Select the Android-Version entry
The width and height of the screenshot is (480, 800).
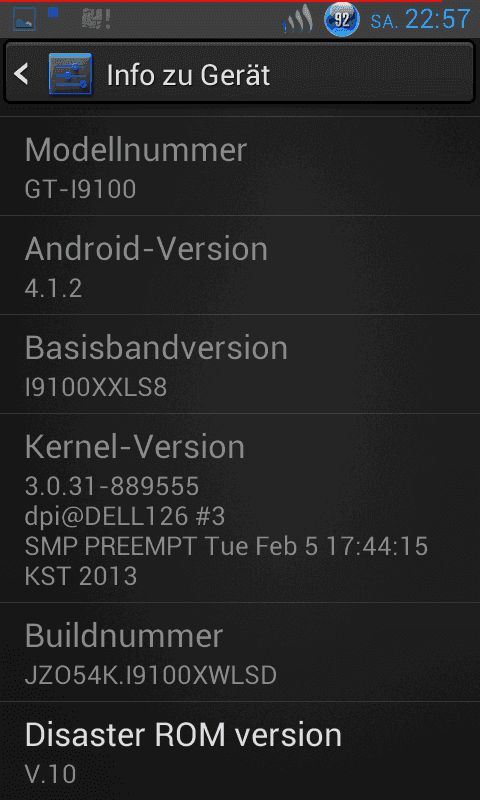pos(240,265)
